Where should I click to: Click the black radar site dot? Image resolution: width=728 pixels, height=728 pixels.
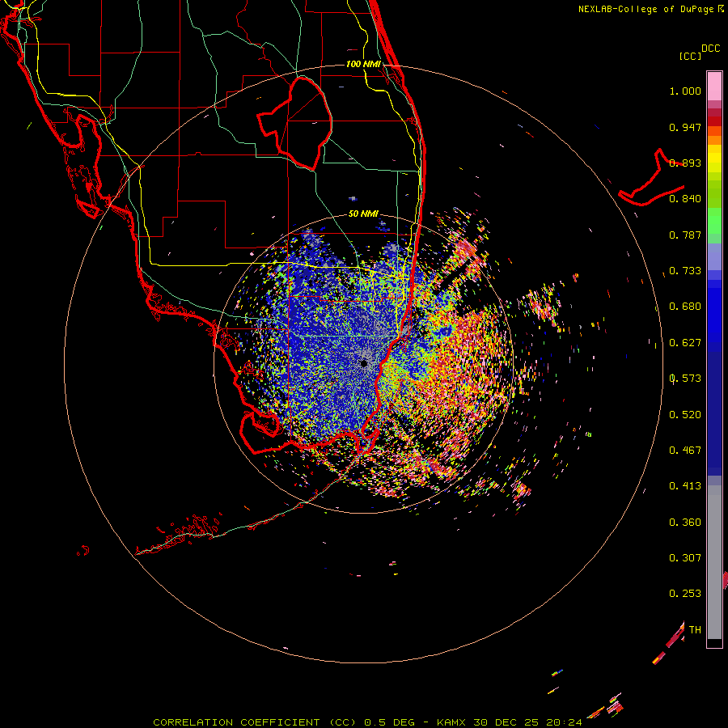coord(364,363)
